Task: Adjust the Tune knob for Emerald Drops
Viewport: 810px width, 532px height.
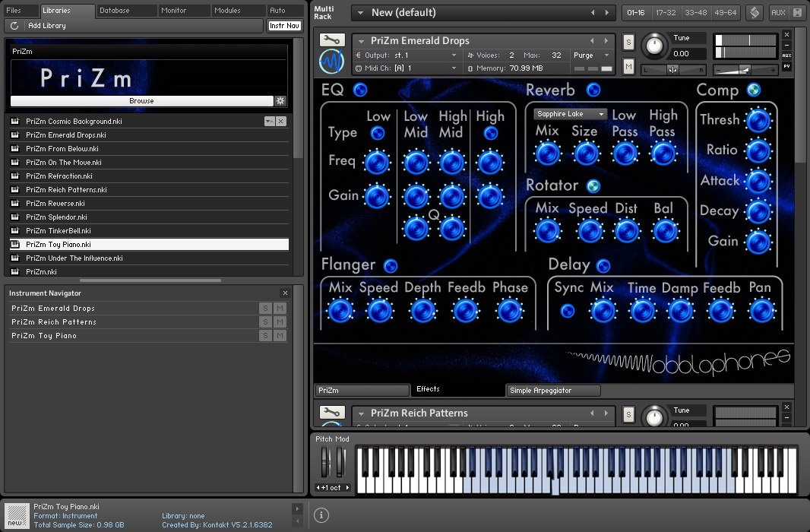Action: tap(654, 46)
